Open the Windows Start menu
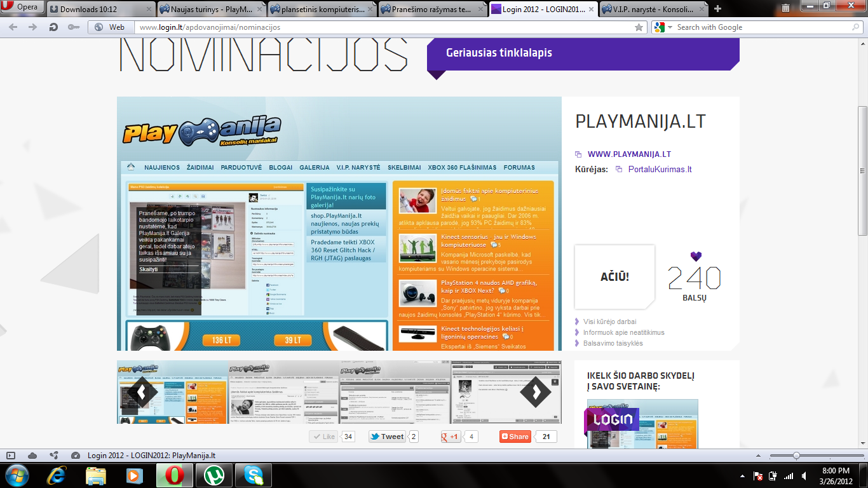Viewport: 868px width, 488px height. 16,475
